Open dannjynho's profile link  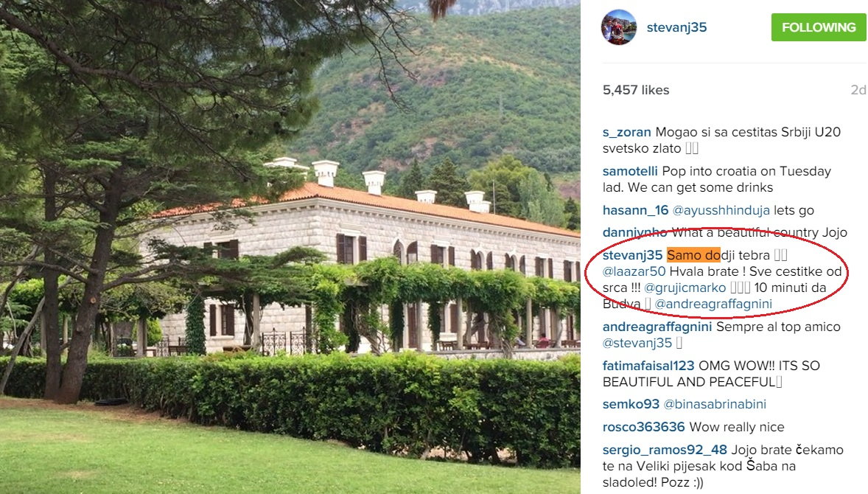point(634,232)
